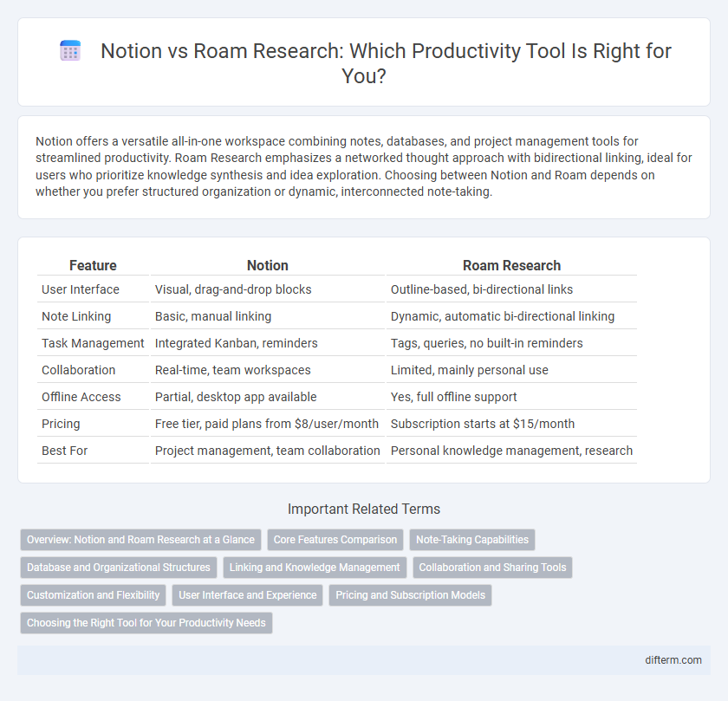Click the intro paragraph starting 'Notion offers a versatile'
The width and height of the screenshot is (728, 701).
(363, 166)
